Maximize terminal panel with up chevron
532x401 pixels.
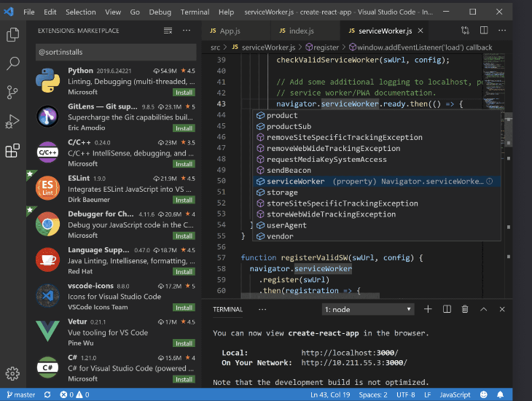coord(483,309)
